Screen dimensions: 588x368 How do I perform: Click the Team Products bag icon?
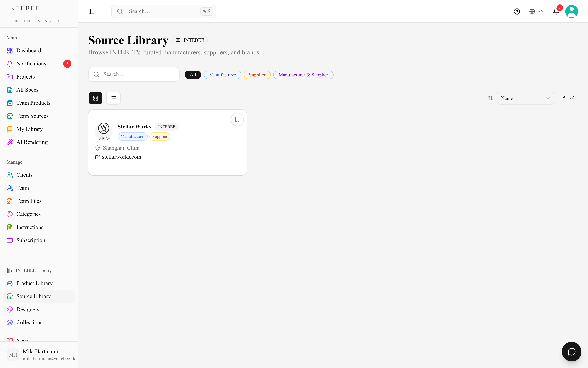click(x=10, y=103)
